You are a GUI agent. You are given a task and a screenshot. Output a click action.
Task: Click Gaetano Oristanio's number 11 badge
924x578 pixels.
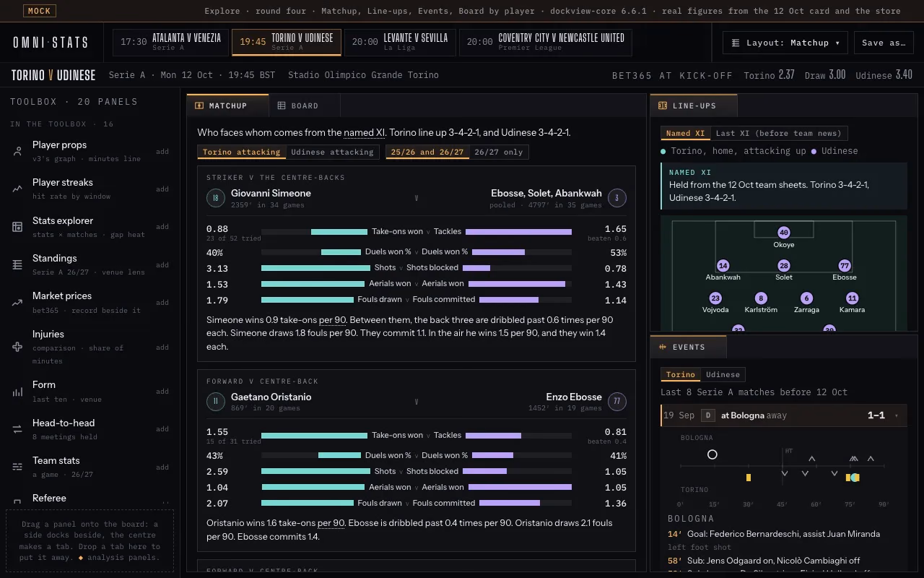click(x=216, y=402)
